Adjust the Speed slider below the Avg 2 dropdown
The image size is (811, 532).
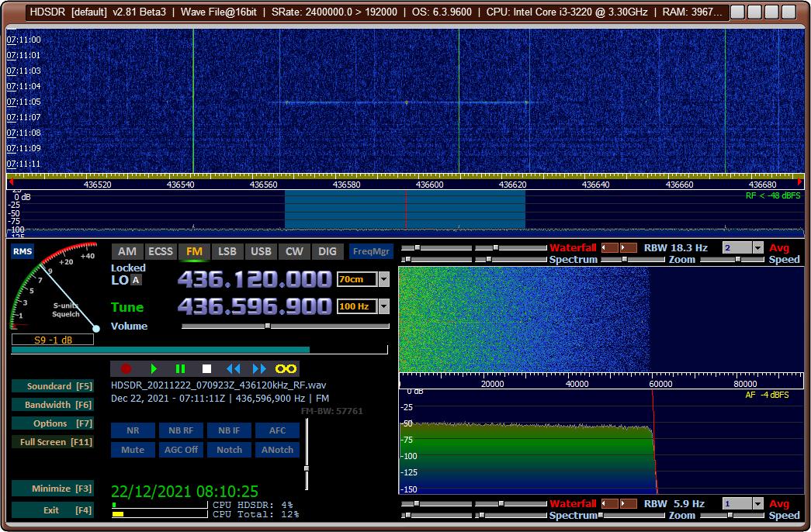point(733,260)
